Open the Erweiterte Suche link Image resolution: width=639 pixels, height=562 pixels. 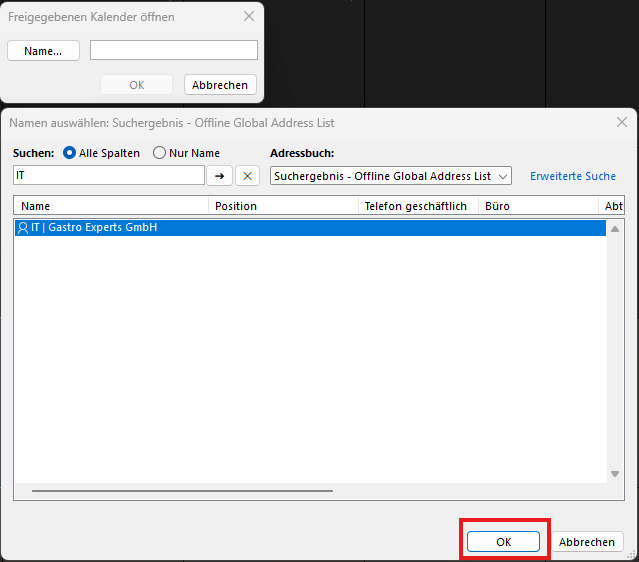coord(573,176)
